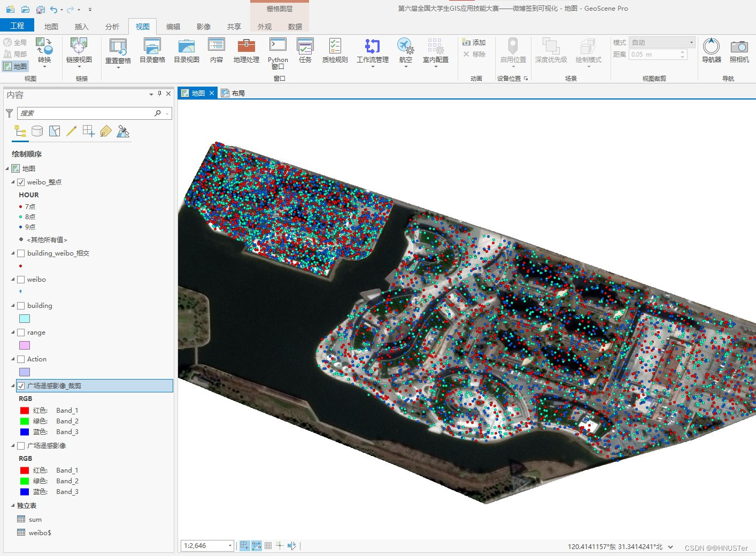Click the Camera (照相机) icon
The width and height of the screenshot is (756, 556).
tap(739, 51)
